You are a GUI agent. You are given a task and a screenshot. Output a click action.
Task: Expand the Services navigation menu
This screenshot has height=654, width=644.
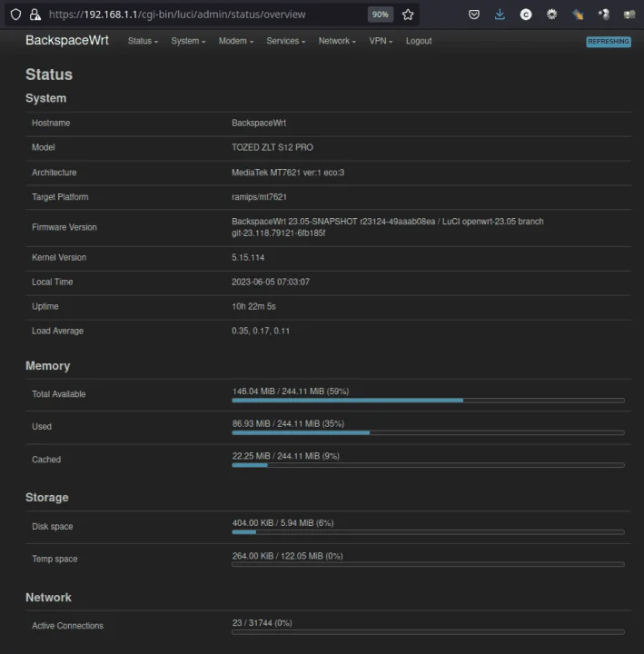point(286,41)
